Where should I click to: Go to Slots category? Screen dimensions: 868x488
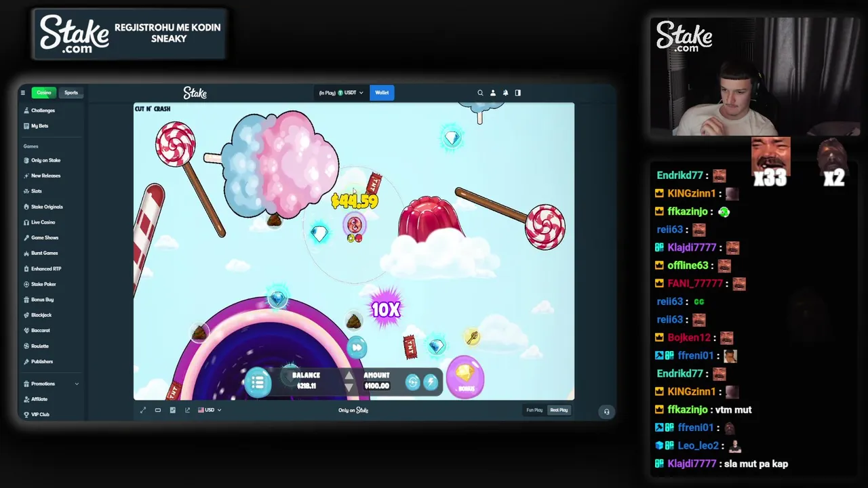36,191
